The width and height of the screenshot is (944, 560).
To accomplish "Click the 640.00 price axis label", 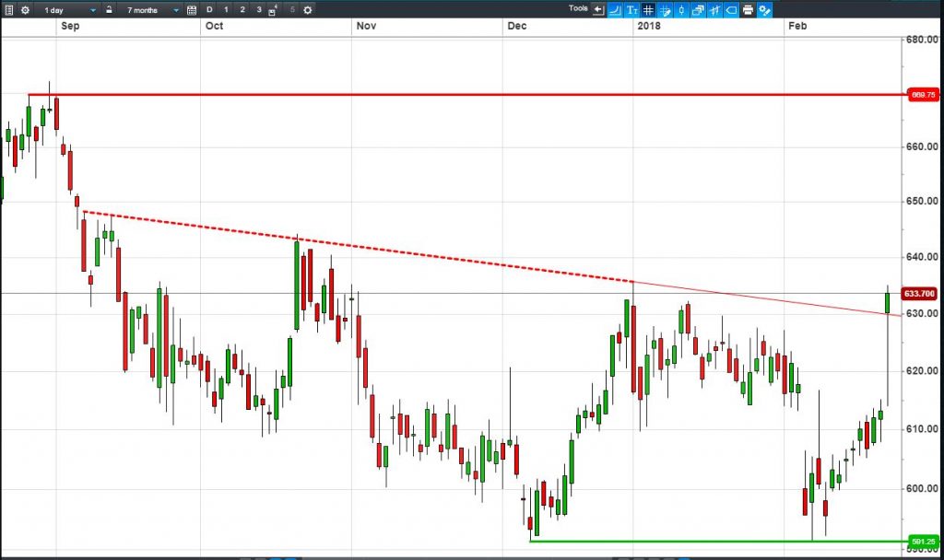I will pyautogui.click(x=922, y=257).
